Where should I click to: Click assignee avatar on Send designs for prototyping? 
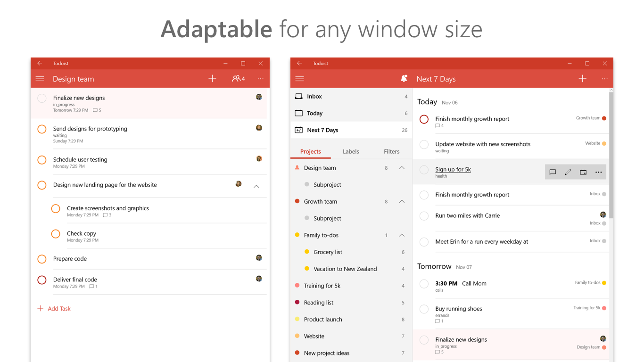(259, 128)
